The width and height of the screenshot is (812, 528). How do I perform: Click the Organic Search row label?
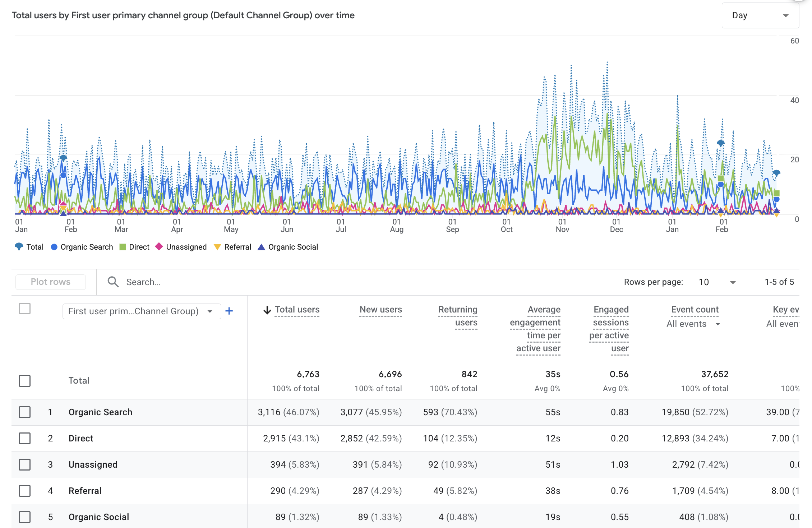(100, 412)
